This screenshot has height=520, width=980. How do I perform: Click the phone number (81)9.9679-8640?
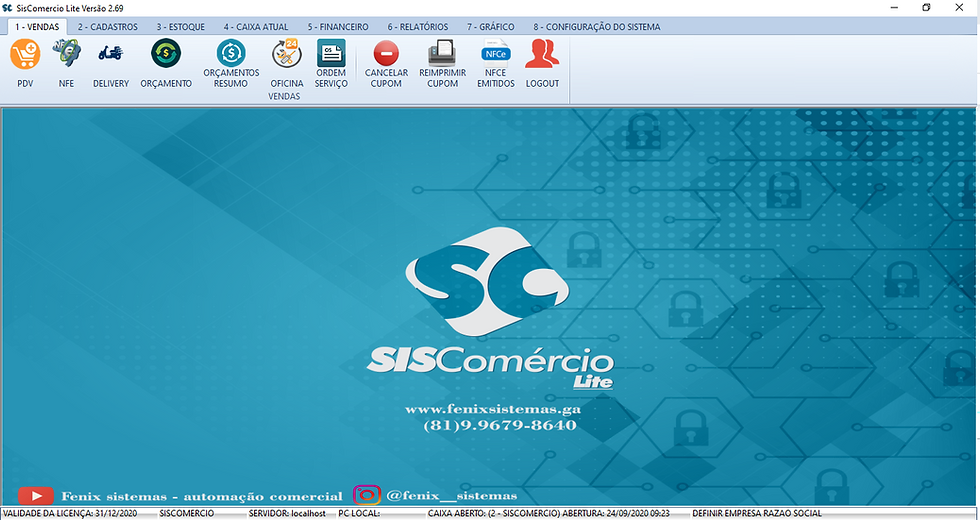[x=500, y=425]
